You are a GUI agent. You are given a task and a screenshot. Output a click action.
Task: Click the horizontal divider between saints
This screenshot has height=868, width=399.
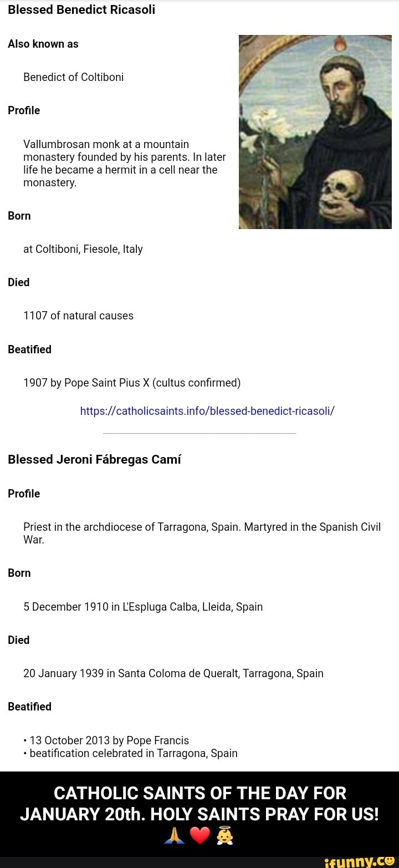[x=199, y=433]
